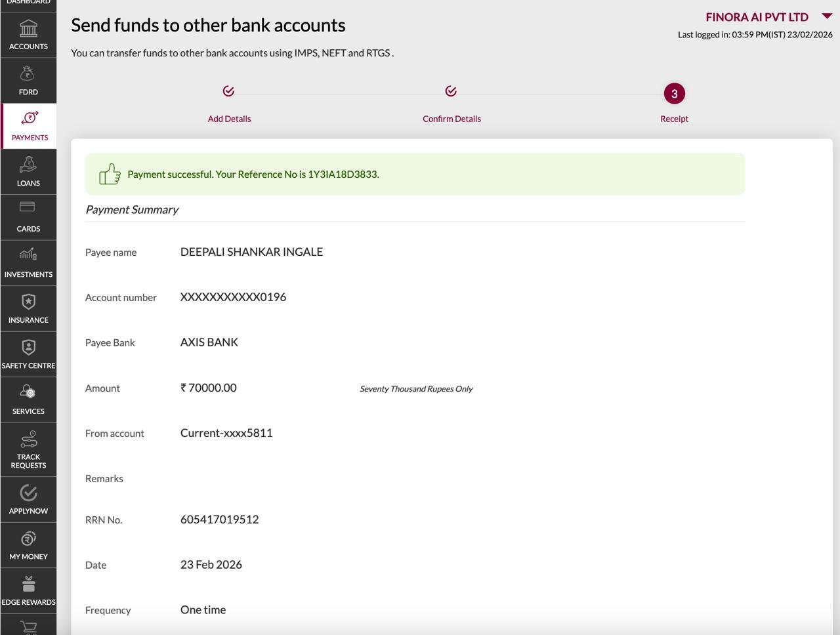840x635 pixels.
Task: Select the Payments sidebar icon
Action: pyautogui.click(x=30, y=119)
